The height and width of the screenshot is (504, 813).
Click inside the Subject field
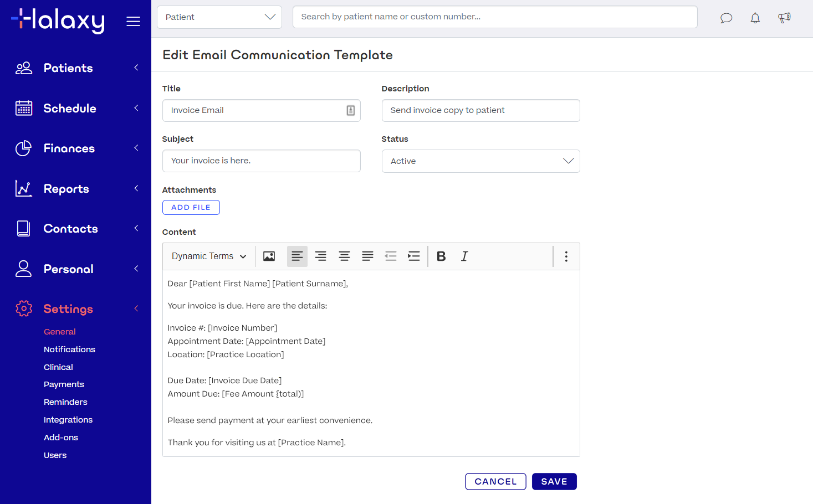pyautogui.click(x=261, y=161)
